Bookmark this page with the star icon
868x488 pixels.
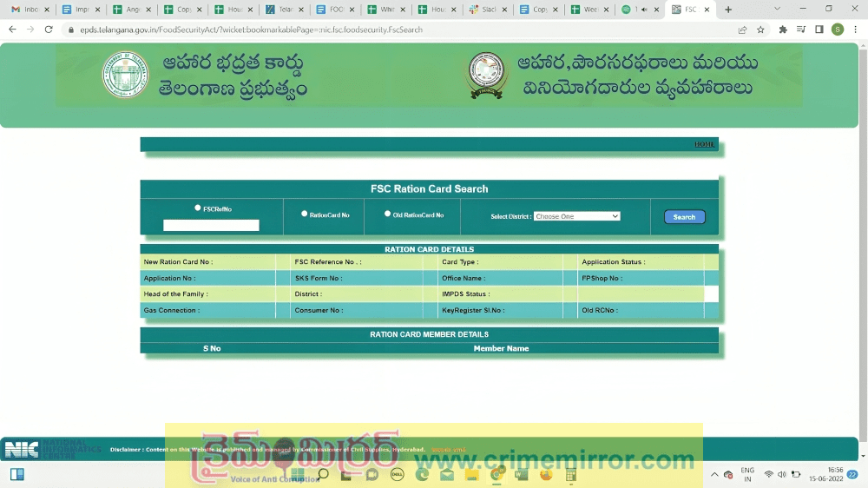pyautogui.click(x=761, y=29)
